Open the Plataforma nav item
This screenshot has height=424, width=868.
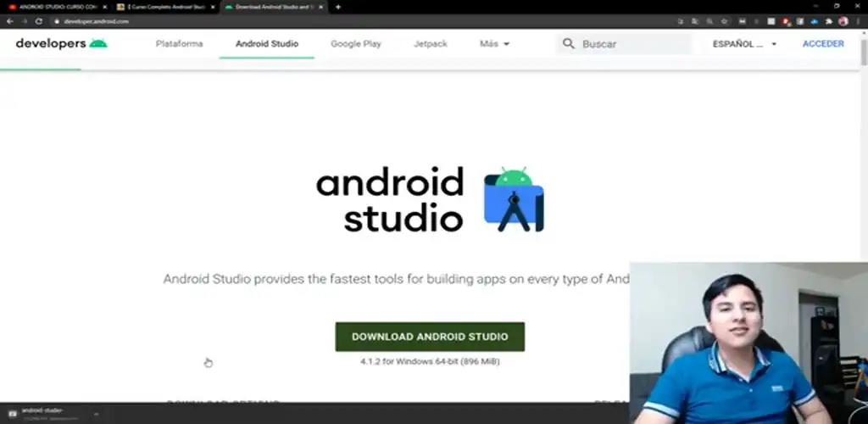180,44
